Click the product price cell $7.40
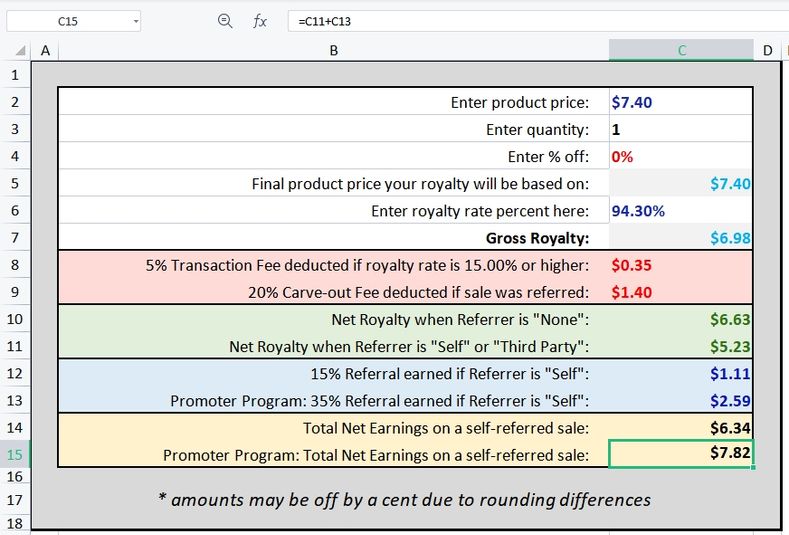The width and height of the screenshot is (789, 535). click(681, 102)
